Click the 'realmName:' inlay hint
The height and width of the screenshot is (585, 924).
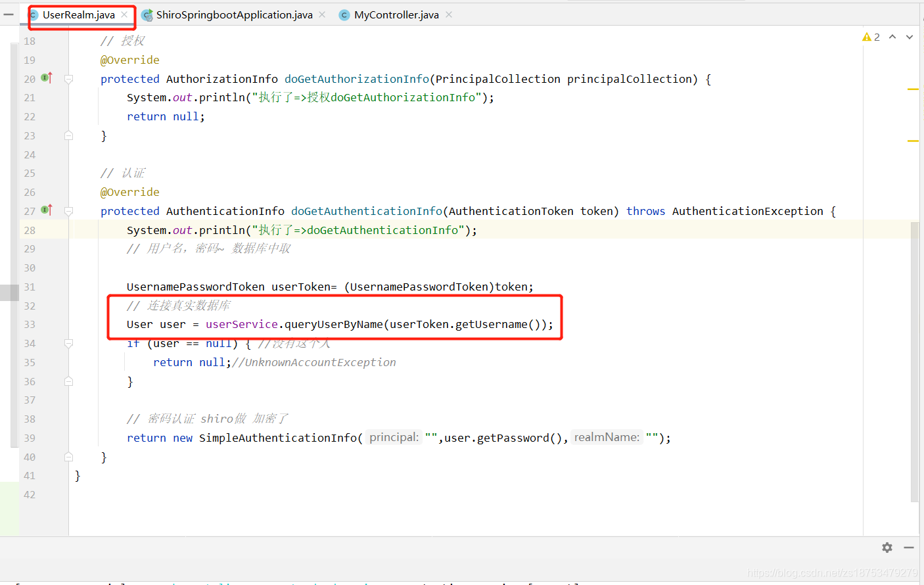[x=607, y=437]
